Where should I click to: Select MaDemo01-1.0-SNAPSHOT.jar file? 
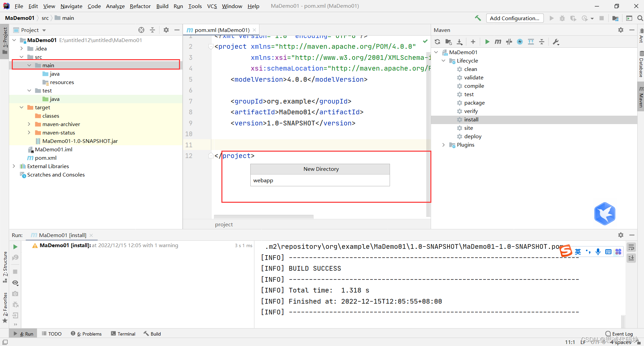coord(80,141)
